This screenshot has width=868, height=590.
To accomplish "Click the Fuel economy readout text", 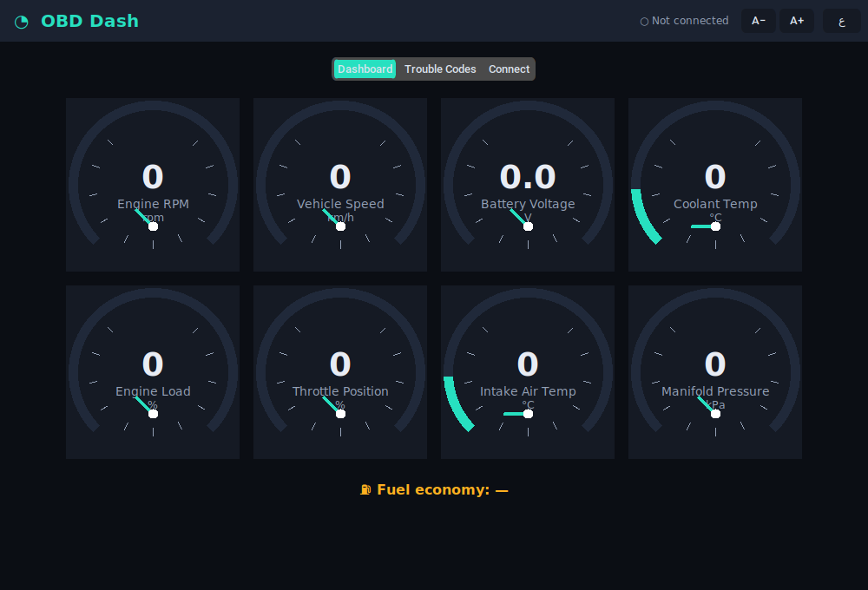I will click(443, 490).
